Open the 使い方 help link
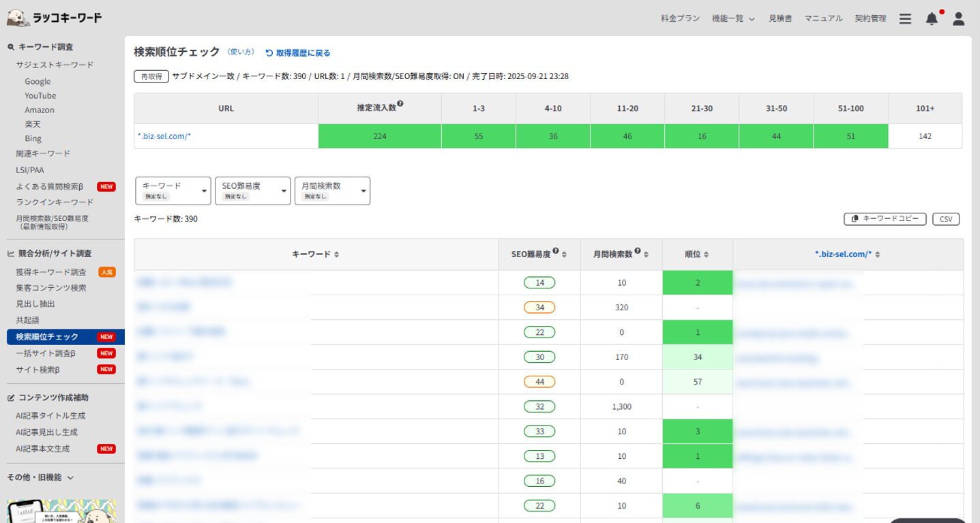980x523 pixels. (241, 52)
